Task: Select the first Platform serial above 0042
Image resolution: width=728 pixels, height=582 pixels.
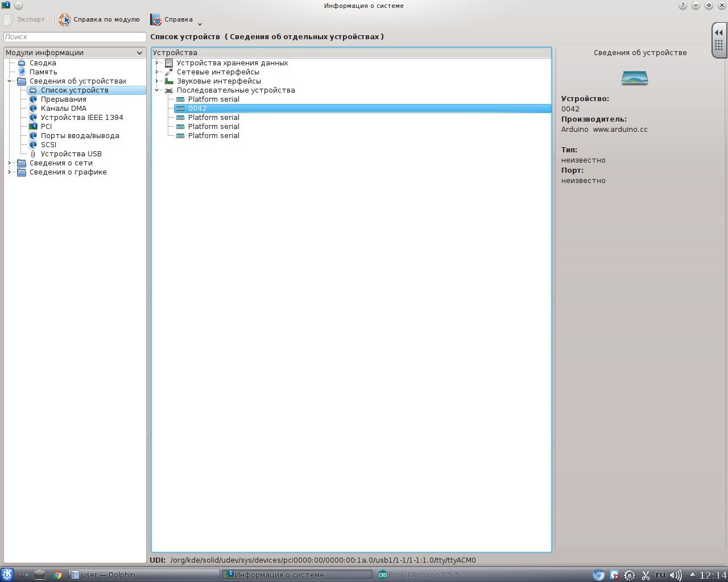Action: pos(213,99)
